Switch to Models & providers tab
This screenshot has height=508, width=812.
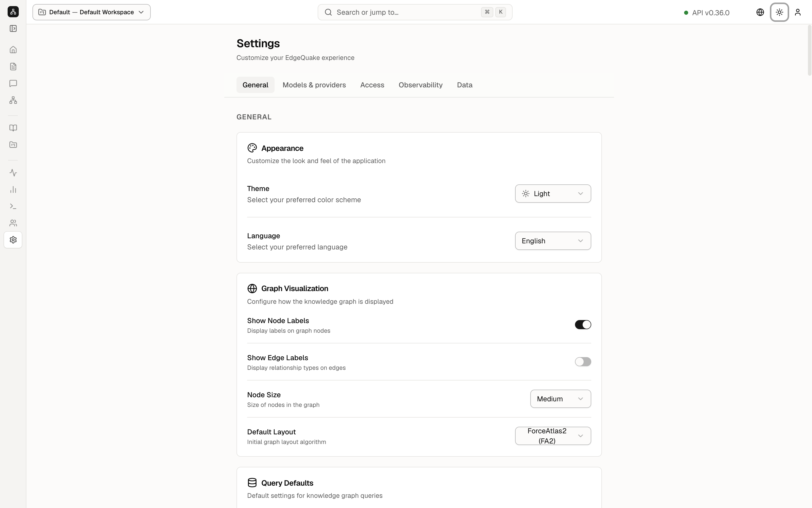tap(314, 85)
